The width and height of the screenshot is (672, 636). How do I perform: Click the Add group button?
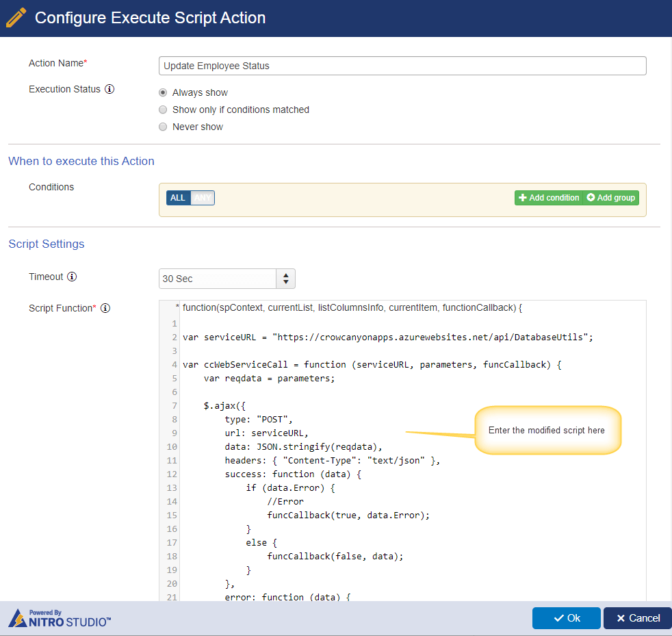[x=611, y=198]
